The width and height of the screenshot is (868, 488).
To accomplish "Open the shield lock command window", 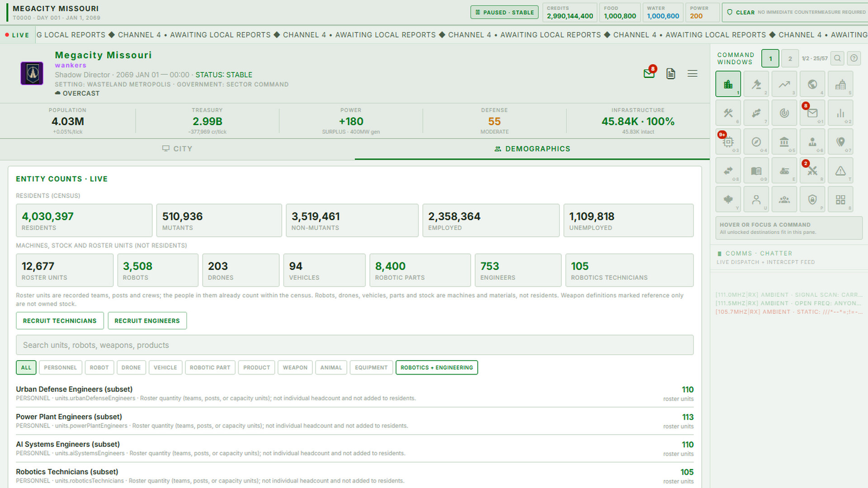I will [x=812, y=199].
